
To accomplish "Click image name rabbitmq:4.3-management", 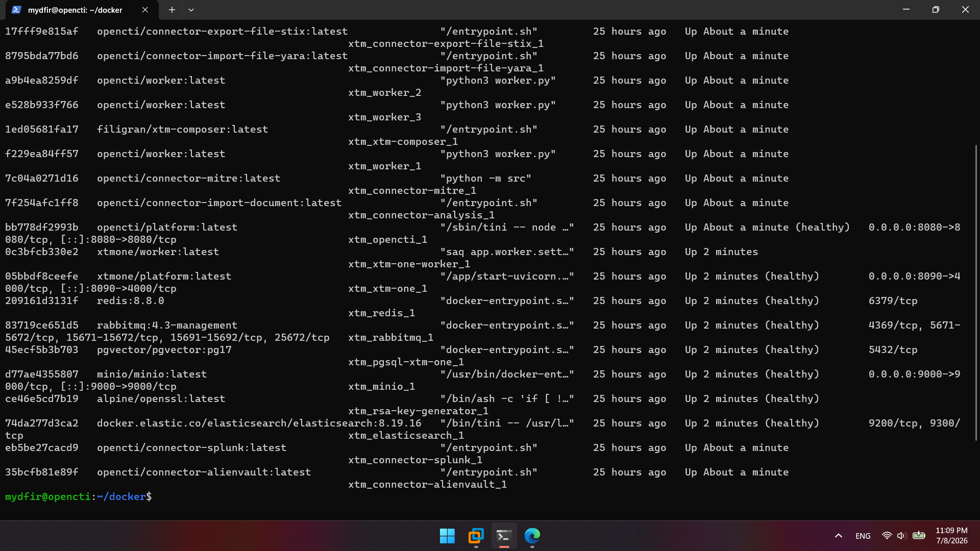I will pyautogui.click(x=167, y=325).
